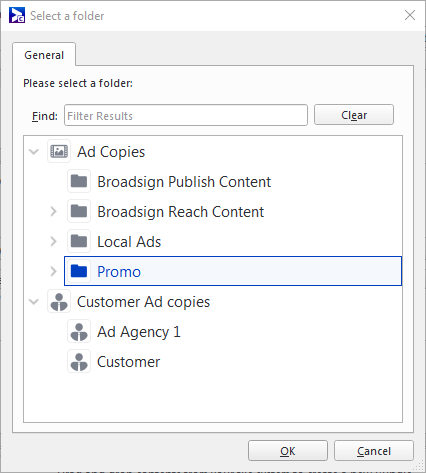
Task: Focus the Filter Results find field
Action: (186, 115)
